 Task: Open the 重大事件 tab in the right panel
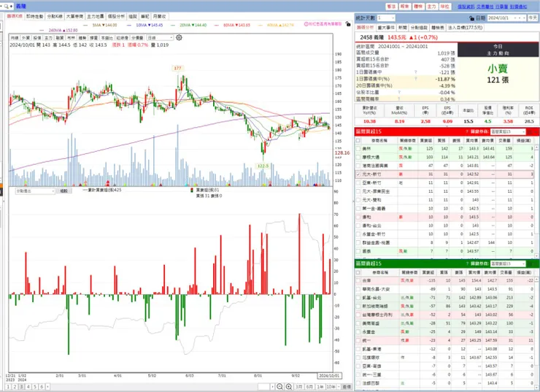[386, 28]
